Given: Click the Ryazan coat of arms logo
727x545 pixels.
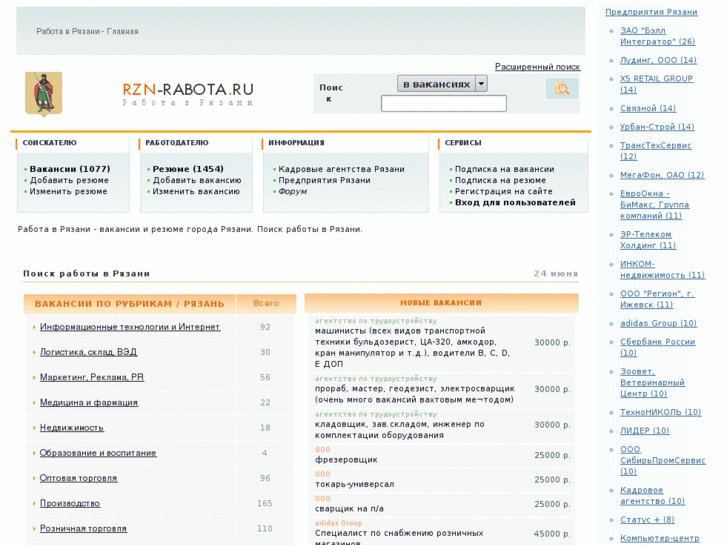Looking at the screenshot, I should pyautogui.click(x=43, y=94).
